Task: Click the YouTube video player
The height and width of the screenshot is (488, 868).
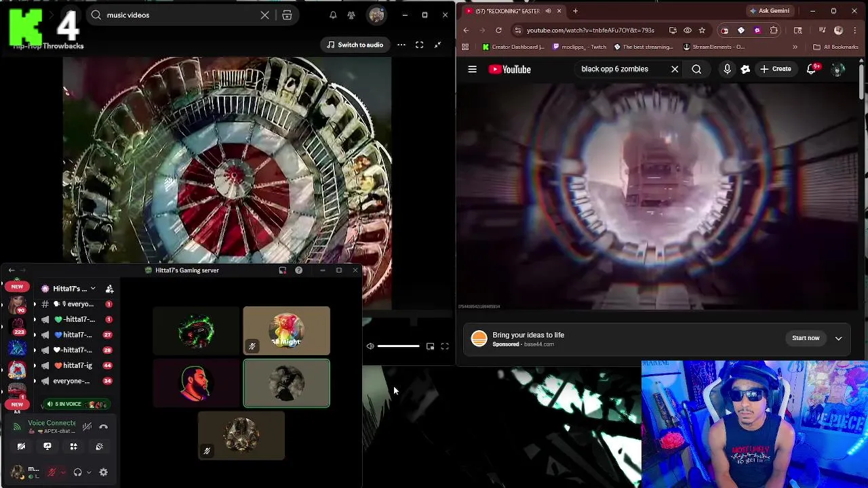Action: (658, 197)
